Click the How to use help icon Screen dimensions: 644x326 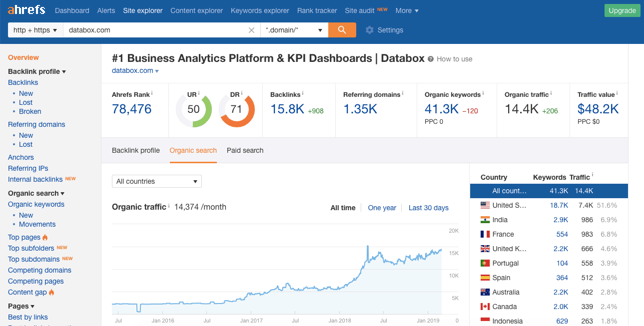pyautogui.click(x=430, y=59)
